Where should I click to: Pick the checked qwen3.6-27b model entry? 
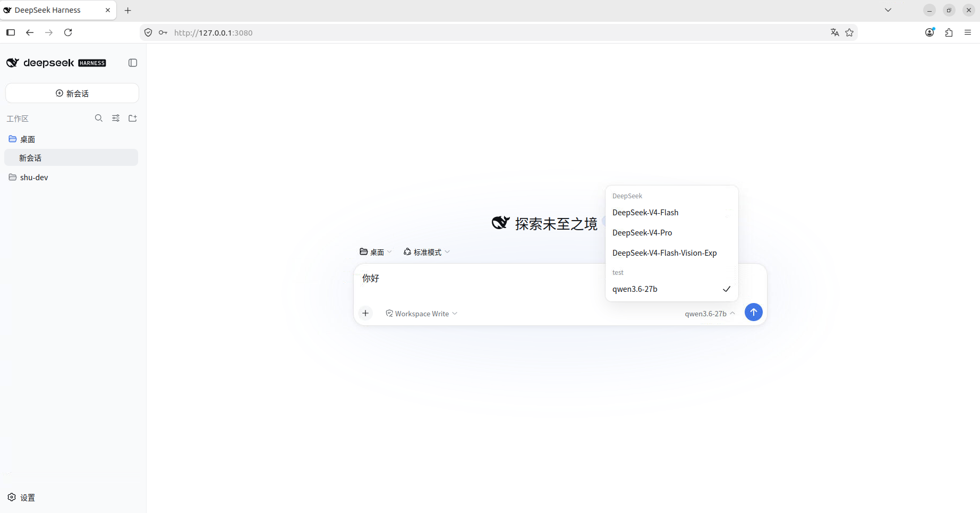point(671,289)
